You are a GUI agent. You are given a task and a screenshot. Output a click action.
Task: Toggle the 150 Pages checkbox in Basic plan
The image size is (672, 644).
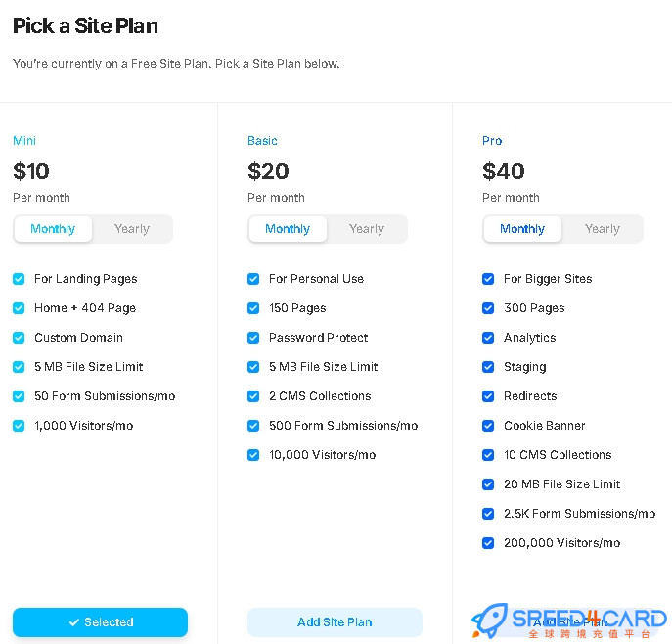[x=253, y=308]
